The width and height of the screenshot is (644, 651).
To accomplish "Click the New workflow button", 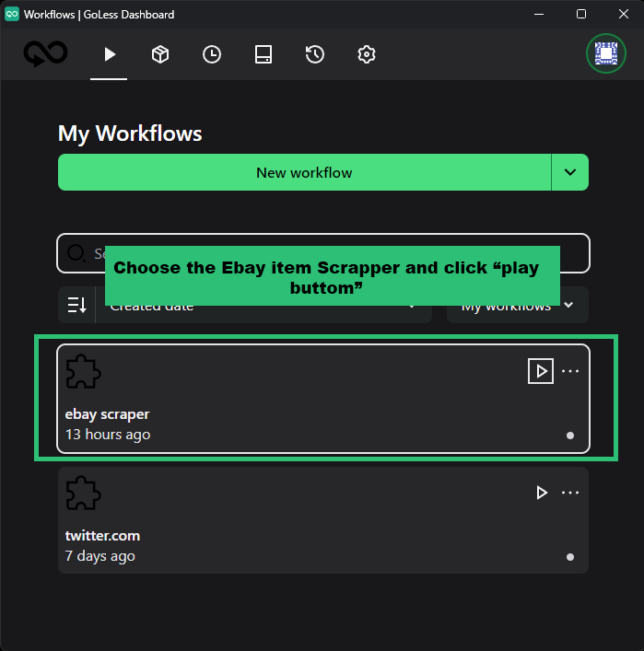I will tap(305, 172).
